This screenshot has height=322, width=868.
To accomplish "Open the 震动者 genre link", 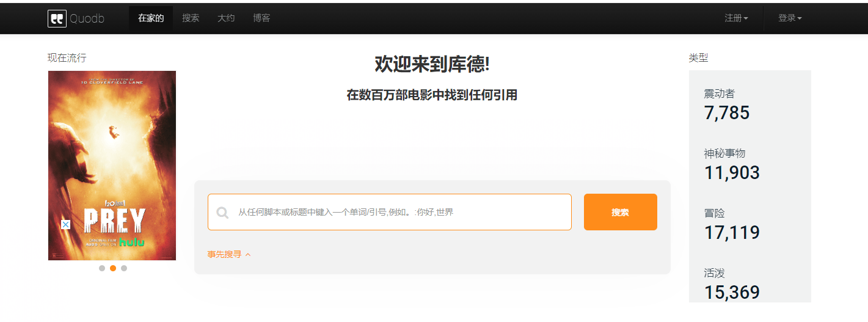I will (x=719, y=93).
